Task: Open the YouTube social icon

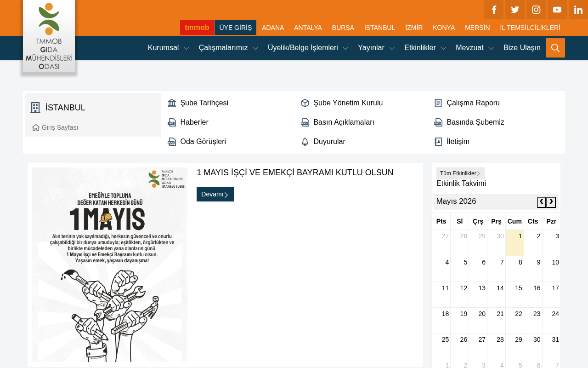Action: coord(557,10)
